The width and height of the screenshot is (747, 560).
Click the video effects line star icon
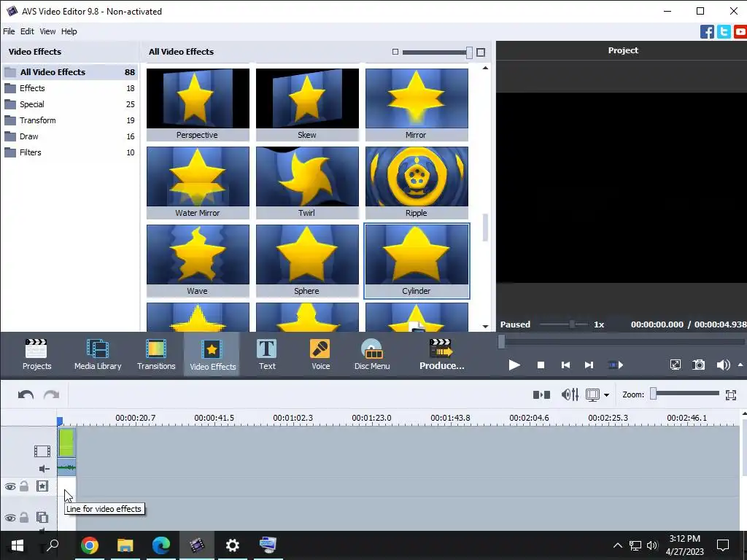[x=42, y=486]
